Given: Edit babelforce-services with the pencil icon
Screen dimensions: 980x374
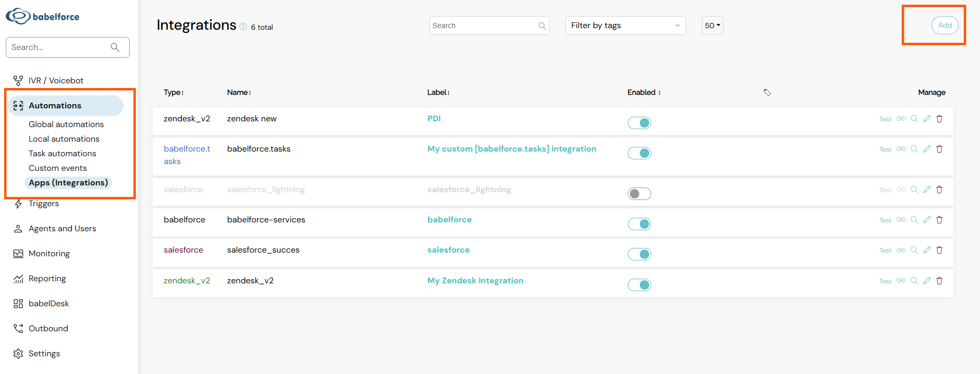Looking at the screenshot, I should pos(927,220).
